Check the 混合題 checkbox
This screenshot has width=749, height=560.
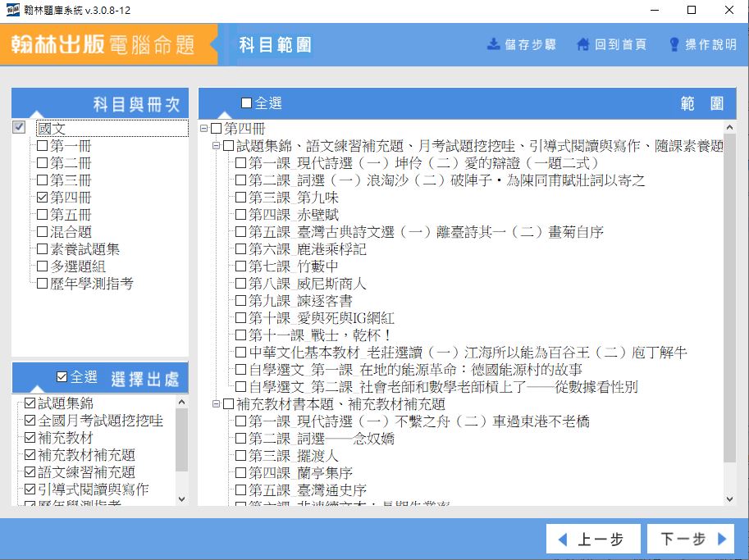42,231
